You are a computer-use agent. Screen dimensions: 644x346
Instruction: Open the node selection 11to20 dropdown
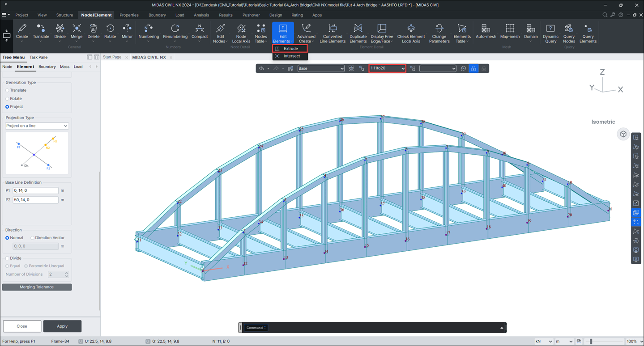tap(388, 68)
